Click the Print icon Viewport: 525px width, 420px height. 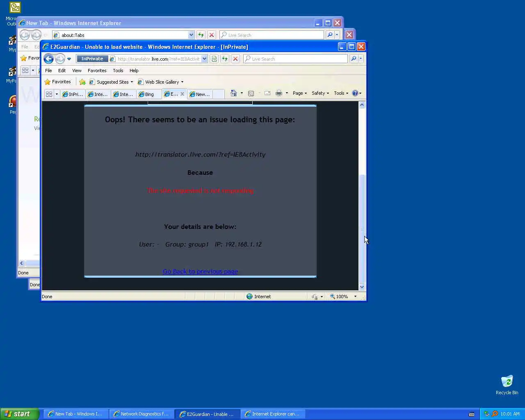click(x=279, y=93)
